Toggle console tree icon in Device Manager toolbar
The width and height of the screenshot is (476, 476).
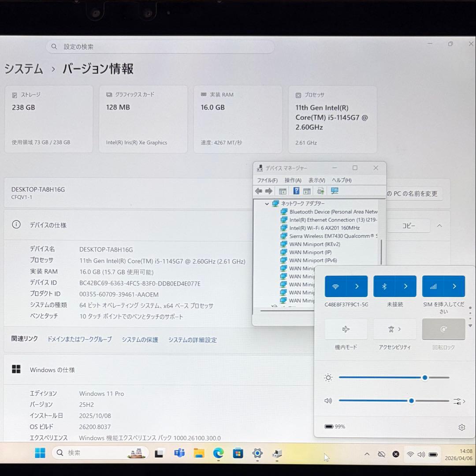(283, 191)
